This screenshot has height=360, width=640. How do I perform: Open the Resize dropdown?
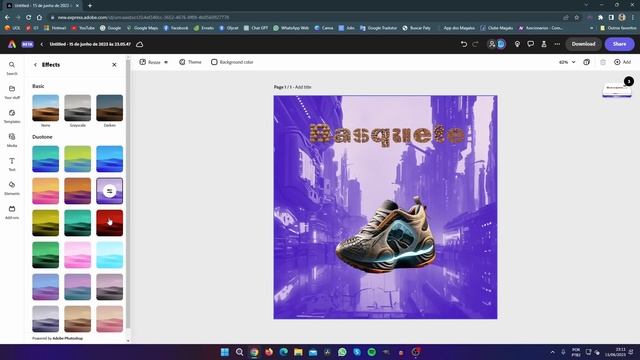(154, 62)
